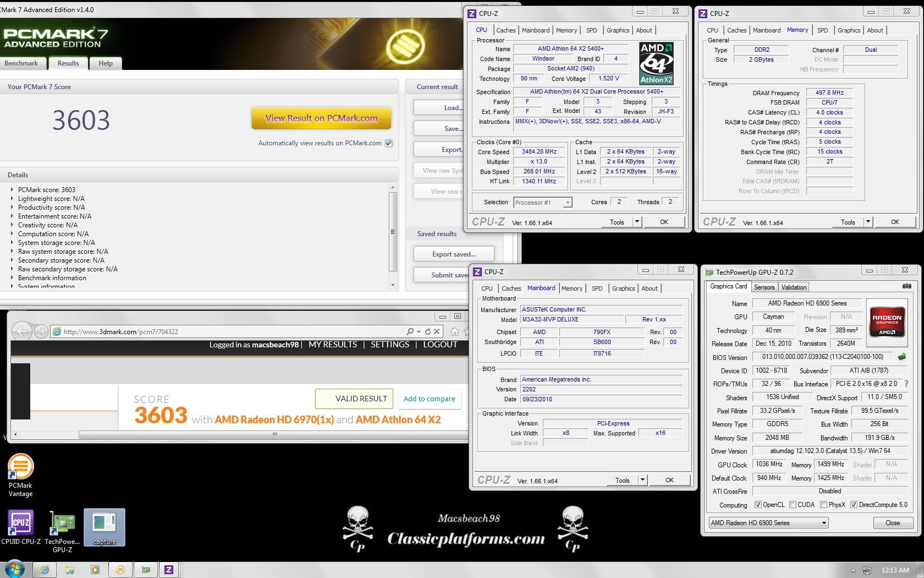This screenshot has width=924, height=578.
Task: Toggle automatically view results on PCMark.com
Action: coord(389,143)
